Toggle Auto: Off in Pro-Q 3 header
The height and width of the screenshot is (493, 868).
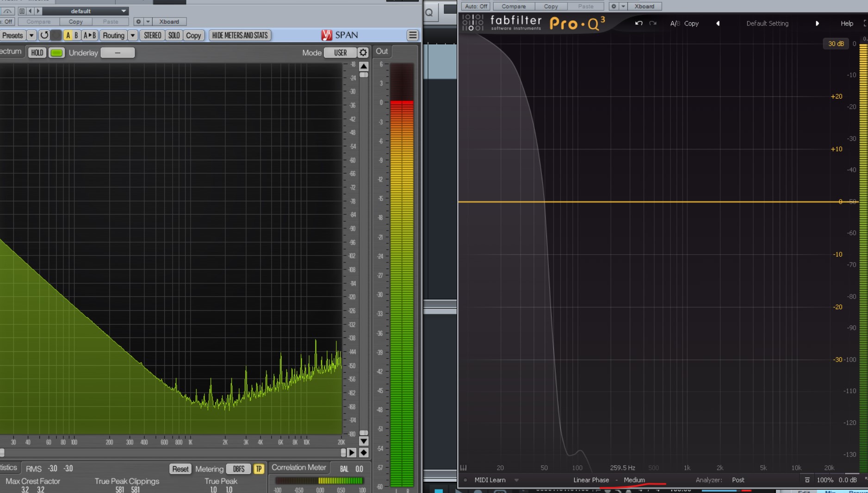coord(476,6)
